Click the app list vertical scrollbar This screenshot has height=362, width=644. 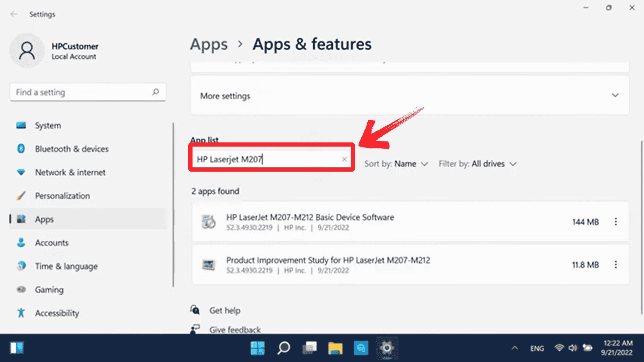point(641,228)
